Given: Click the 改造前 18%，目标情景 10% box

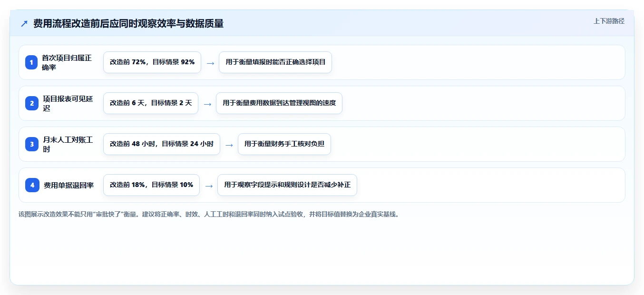Looking at the screenshot, I should click(x=151, y=185).
